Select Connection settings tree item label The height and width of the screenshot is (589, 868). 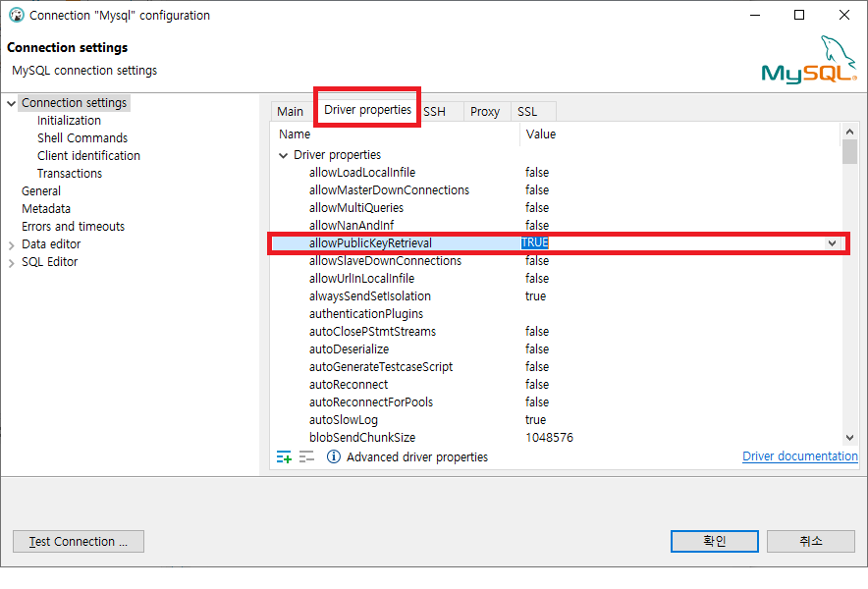(75, 103)
